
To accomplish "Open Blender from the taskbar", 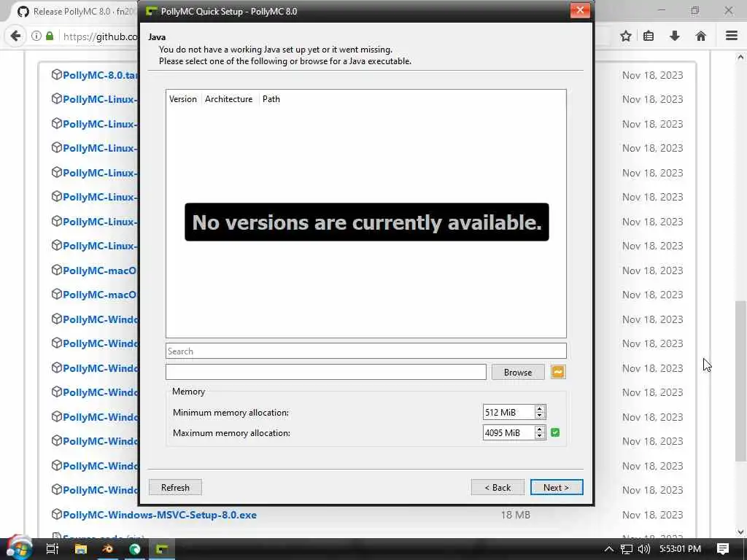I will (108, 549).
